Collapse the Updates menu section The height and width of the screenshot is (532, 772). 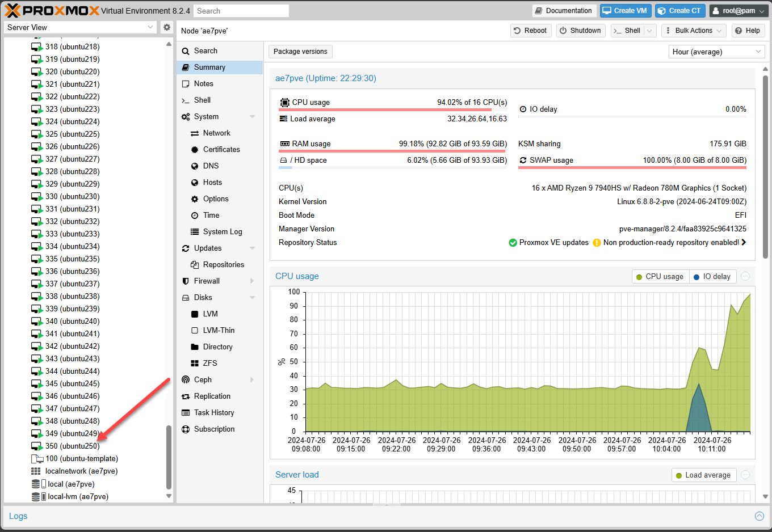pos(252,248)
